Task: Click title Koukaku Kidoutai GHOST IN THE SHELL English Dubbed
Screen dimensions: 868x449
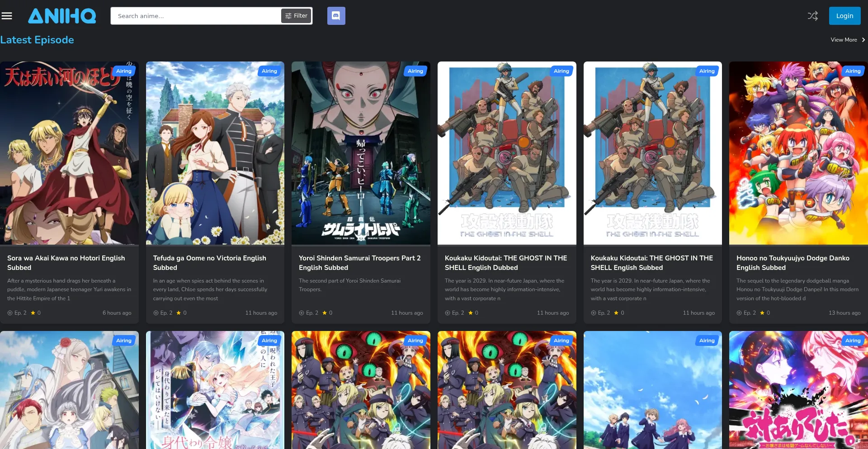Action: 506,263
